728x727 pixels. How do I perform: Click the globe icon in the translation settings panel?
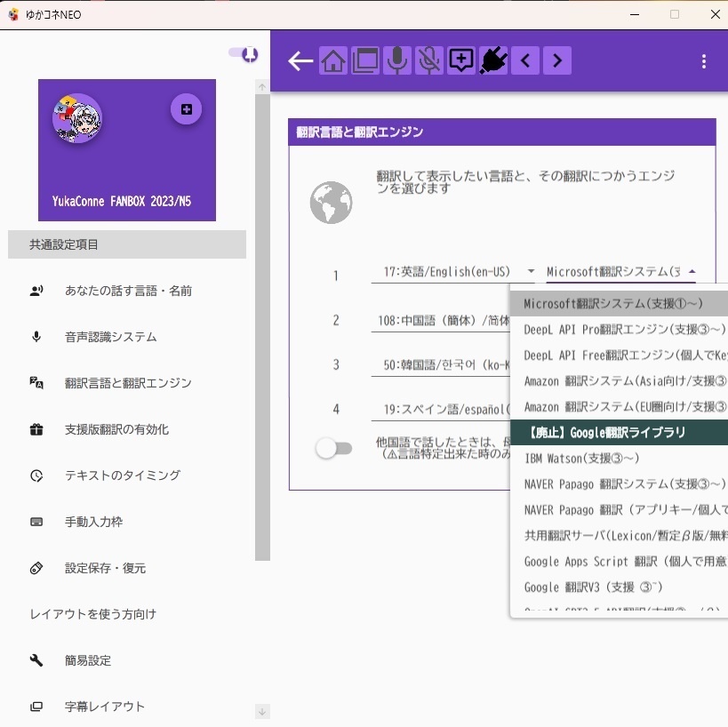coord(330,203)
